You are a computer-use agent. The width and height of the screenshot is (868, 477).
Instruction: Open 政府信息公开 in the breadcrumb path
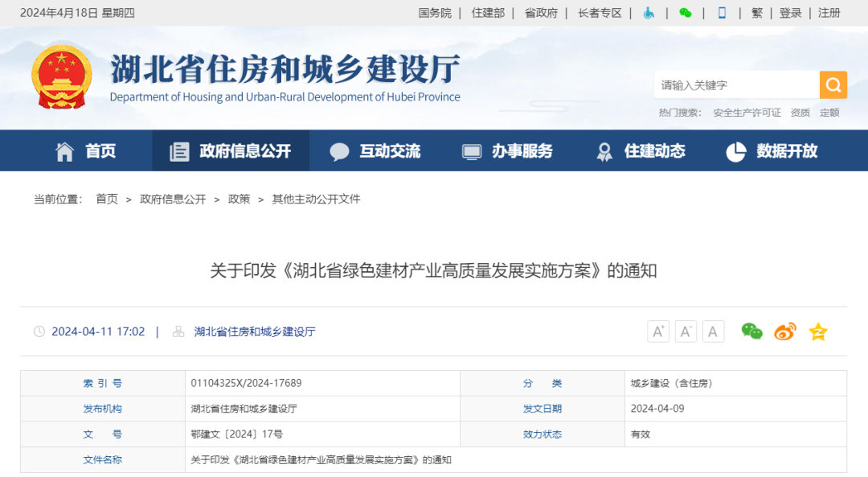pos(173,199)
